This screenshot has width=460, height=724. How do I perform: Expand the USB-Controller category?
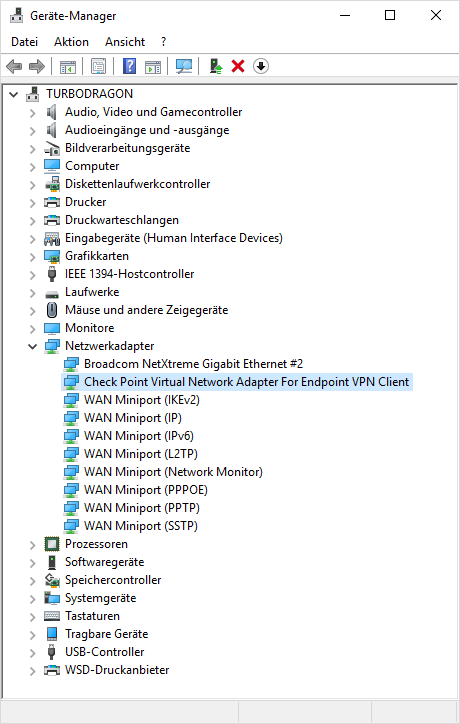[32, 652]
